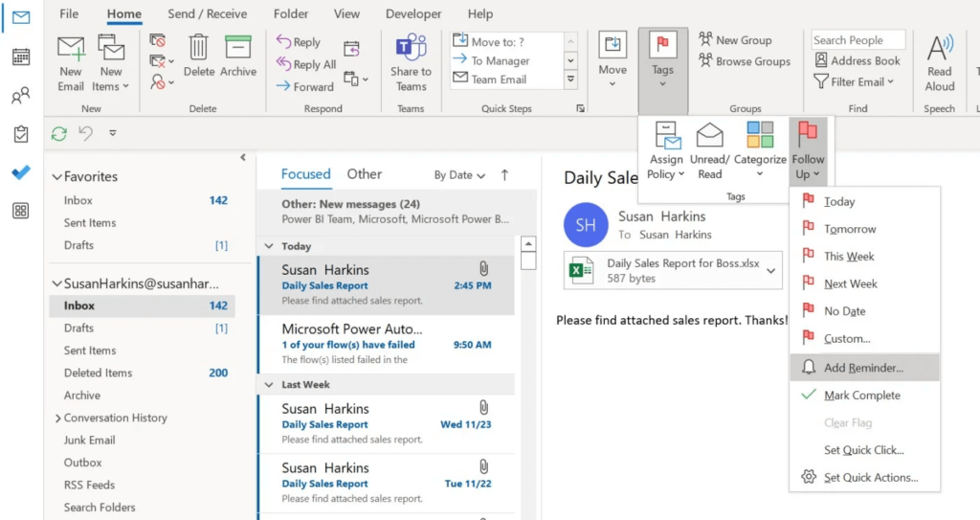Toggle Mark Complete in Follow Up menu

(861, 396)
